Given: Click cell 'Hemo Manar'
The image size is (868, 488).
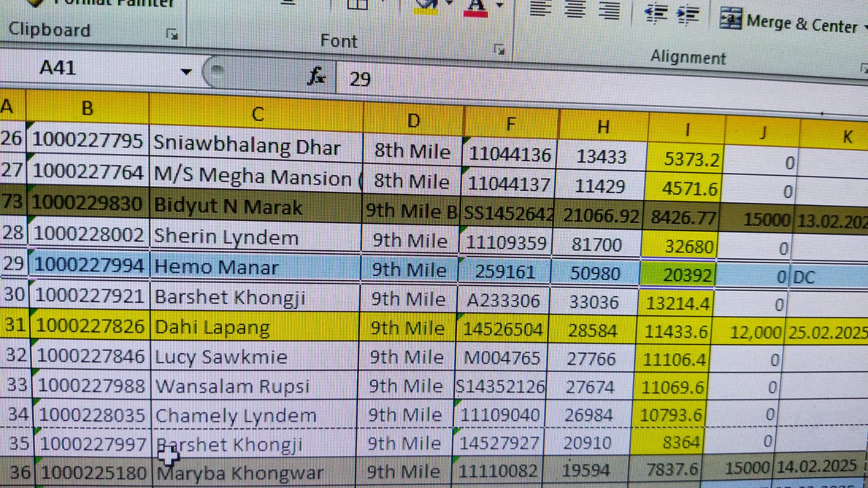Looking at the screenshot, I should (255, 267).
